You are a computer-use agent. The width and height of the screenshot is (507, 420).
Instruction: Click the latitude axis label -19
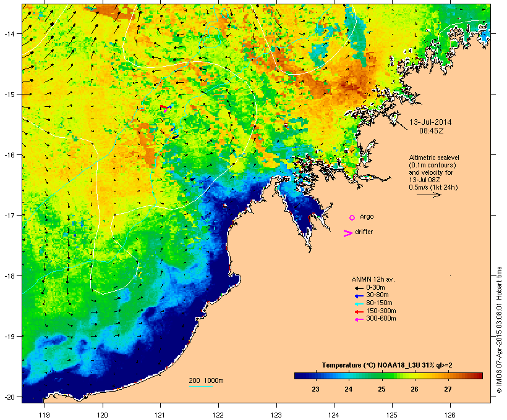pyautogui.click(x=9, y=337)
